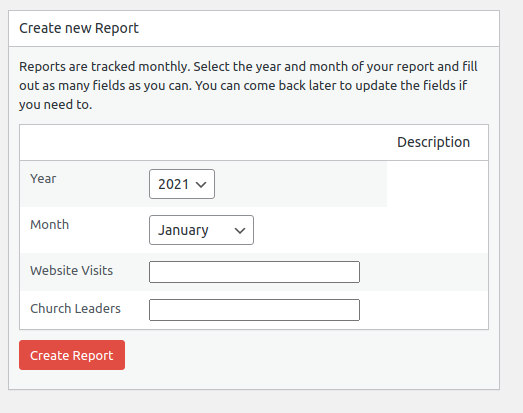
Task: Click the January text in the Month selector
Action: [183, 230]
